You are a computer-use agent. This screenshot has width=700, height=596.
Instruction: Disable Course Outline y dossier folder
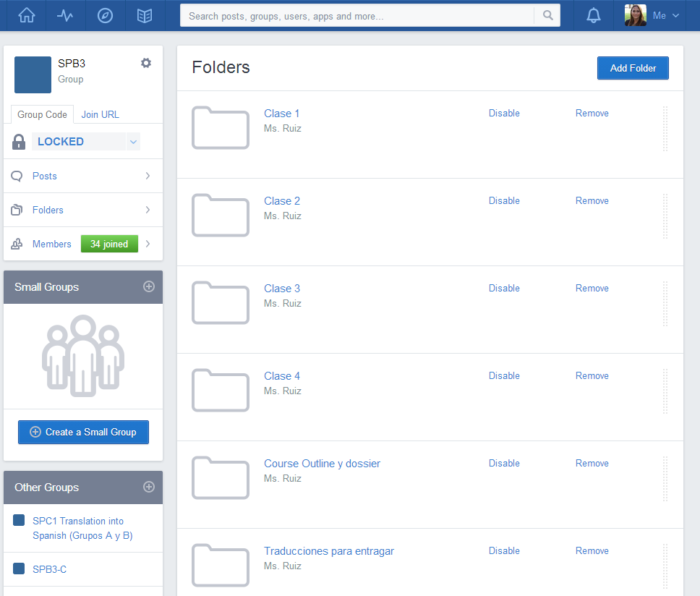tap(504, 463)
